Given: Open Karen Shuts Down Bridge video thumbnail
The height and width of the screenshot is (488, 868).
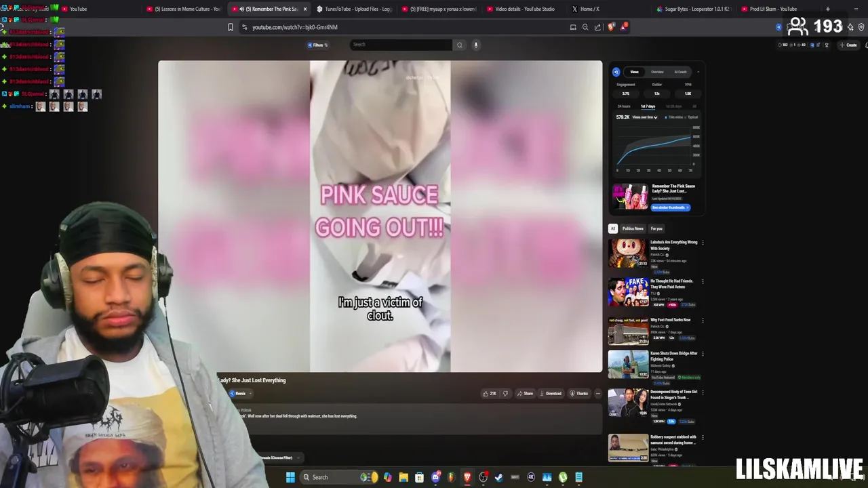Looking at the screenshot, I should click(628, 365).
